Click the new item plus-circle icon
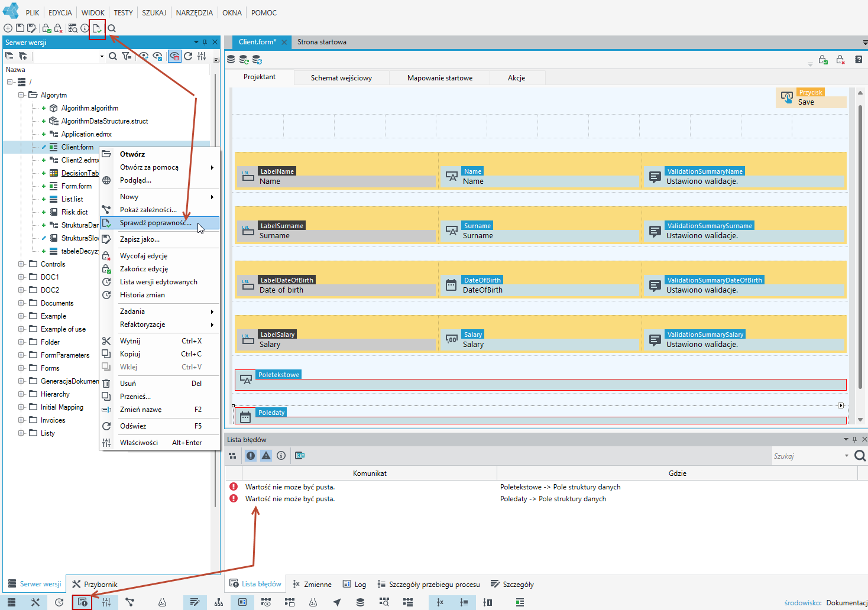The image size is (868, 610). point(8,28)
